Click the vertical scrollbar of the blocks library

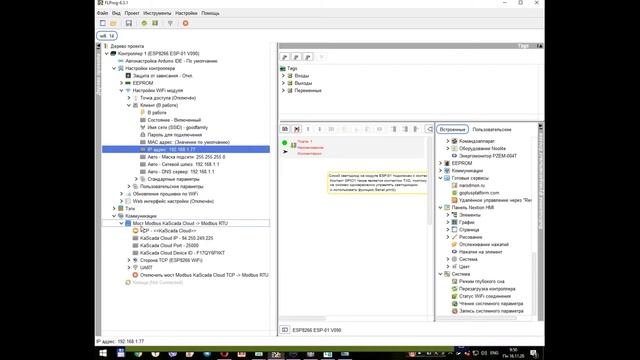(534, 284)
